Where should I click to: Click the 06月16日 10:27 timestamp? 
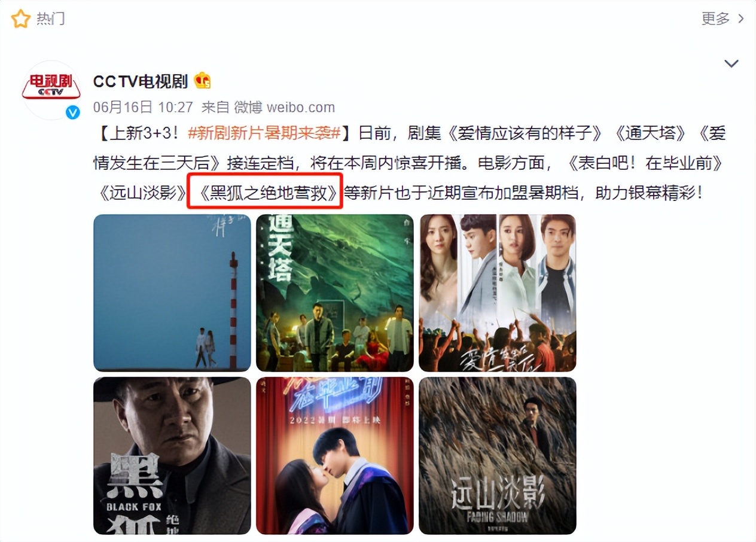pyautogui.click(x=143, y=107)
